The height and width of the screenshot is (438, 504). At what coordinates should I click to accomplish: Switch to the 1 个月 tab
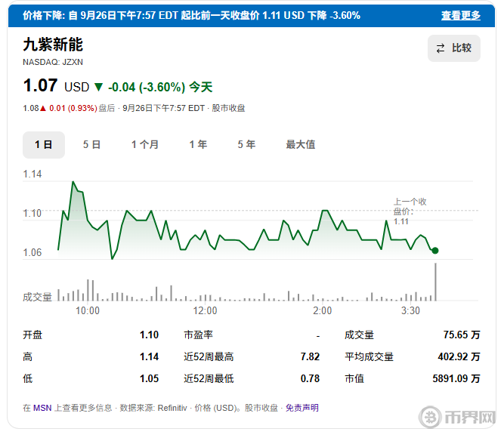click(145, 144)
